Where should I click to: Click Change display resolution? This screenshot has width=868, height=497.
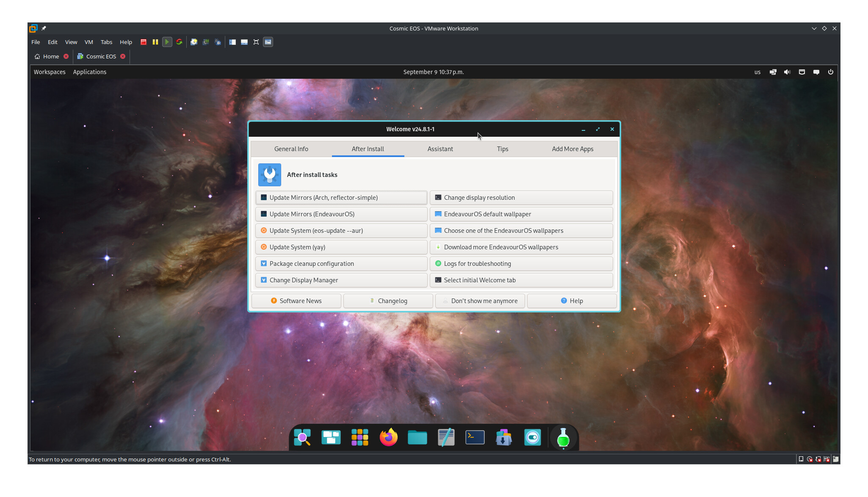(x=521, y=198)
